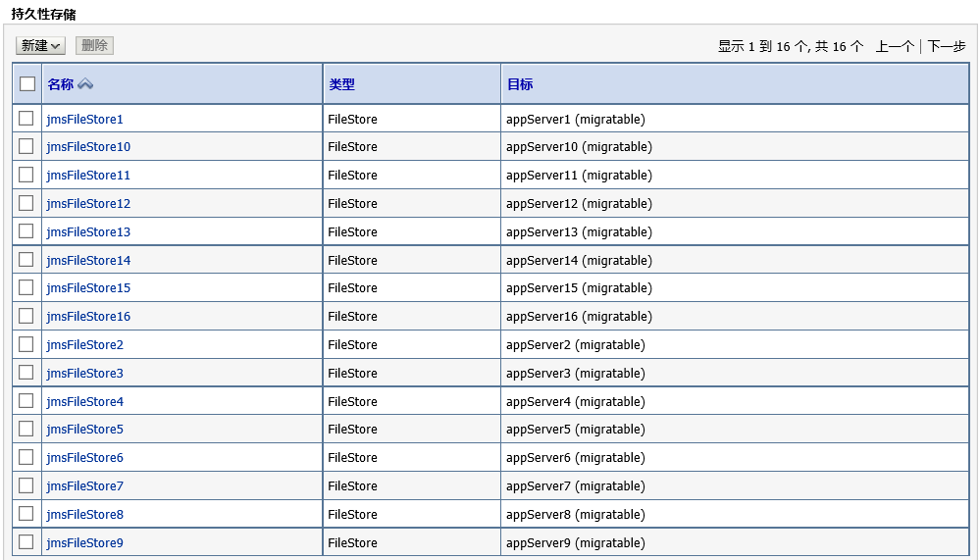This screenshot has height=560, width=980.
Task: Click FileStore type in jmsFileStore1 row
Action: (352, 120)
